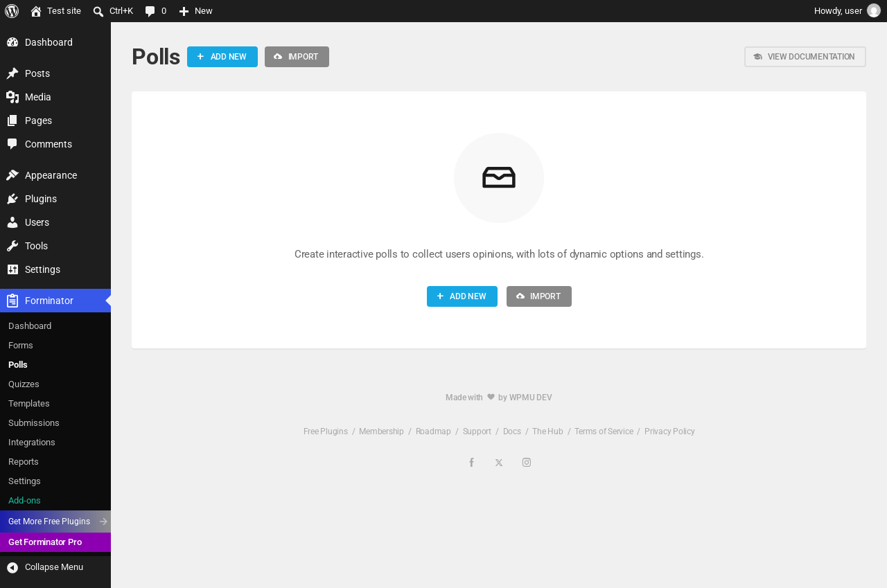This screenshot has width=887, height=588.
Task: Open Forminator Dashboard submenu item
Action: coord(30,326)
